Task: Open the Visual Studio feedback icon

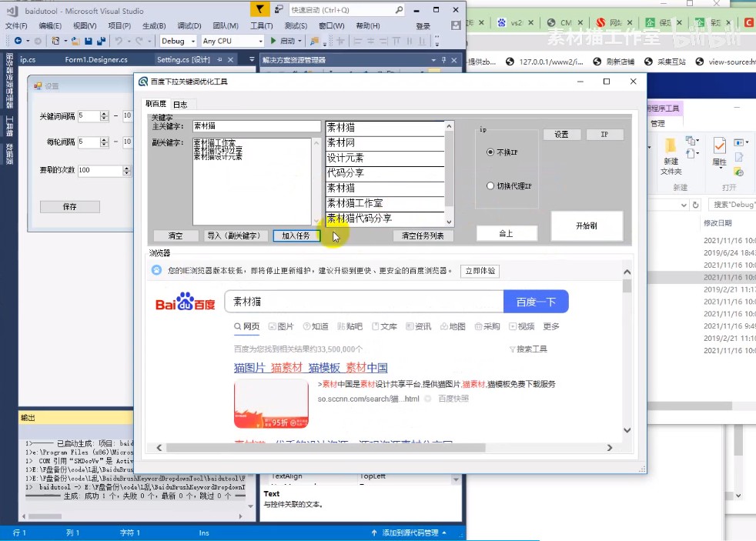Action: (279, 10)
